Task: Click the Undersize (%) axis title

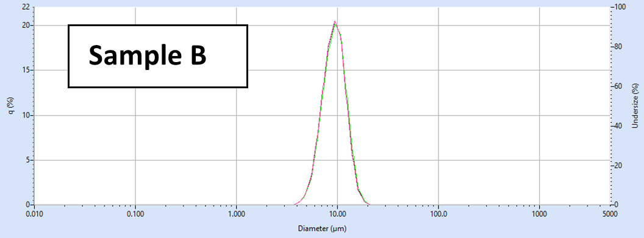Action: 637,106
